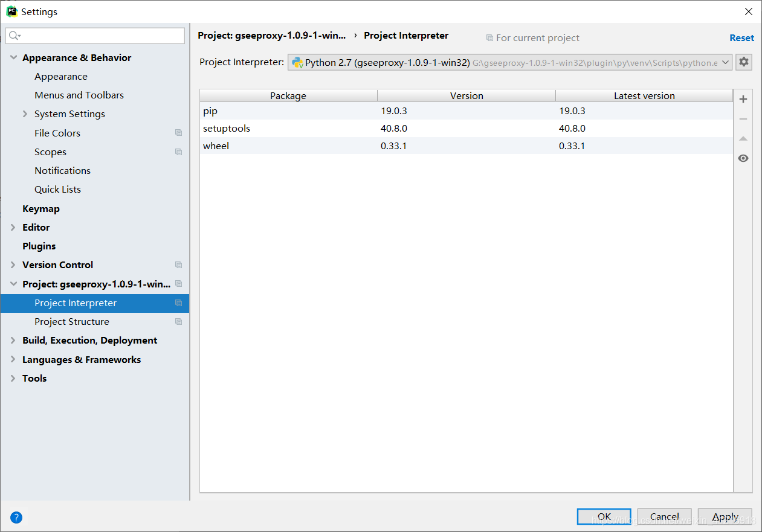The image size is (762, 532).
Task: Select File Colors settings
Action: (57, 133)
